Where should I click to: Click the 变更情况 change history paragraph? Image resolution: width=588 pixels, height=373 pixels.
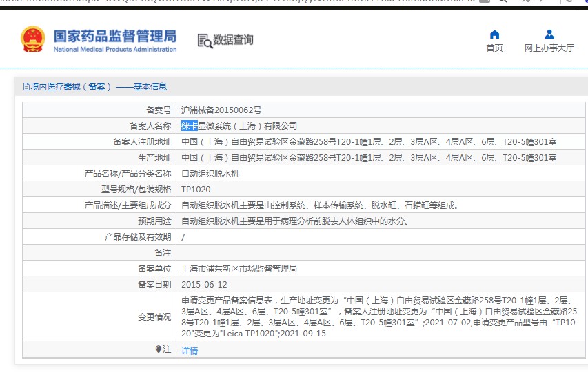pyautogui.click(x=378, y=316)
